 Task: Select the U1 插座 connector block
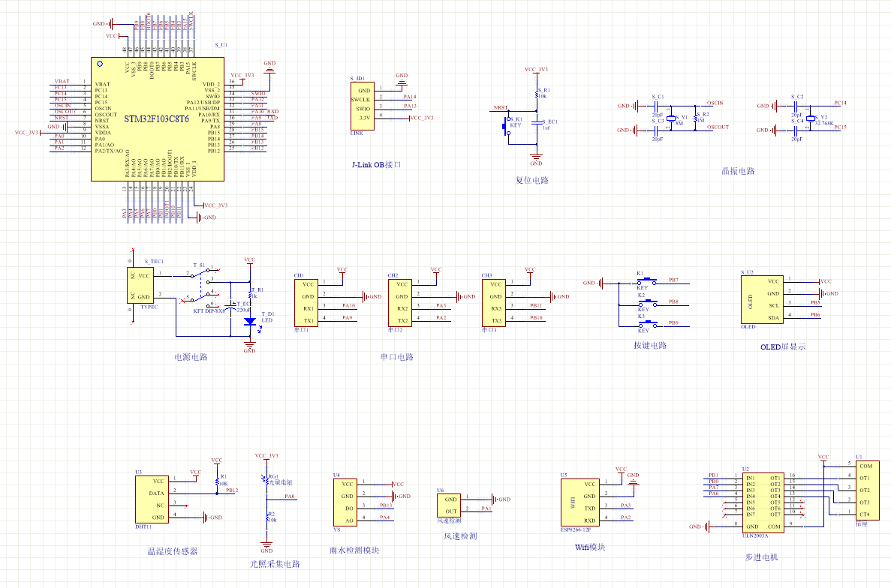[867, 490]
